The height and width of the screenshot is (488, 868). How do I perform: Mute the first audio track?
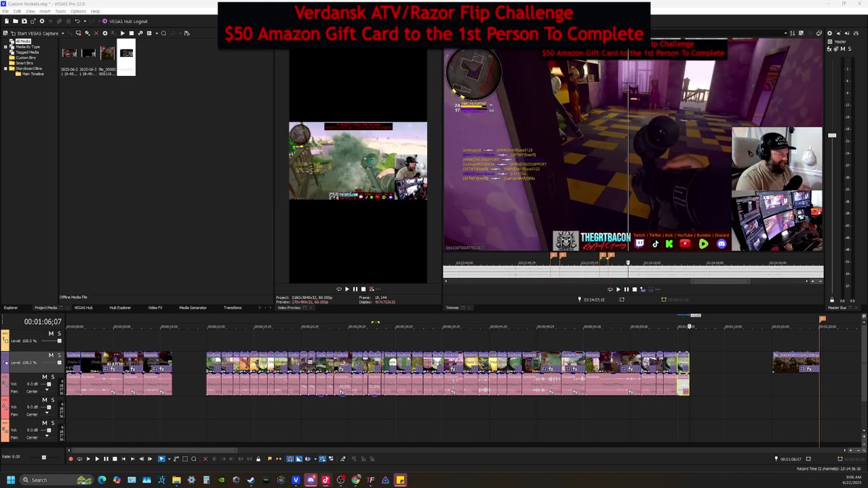coord(45,377)
